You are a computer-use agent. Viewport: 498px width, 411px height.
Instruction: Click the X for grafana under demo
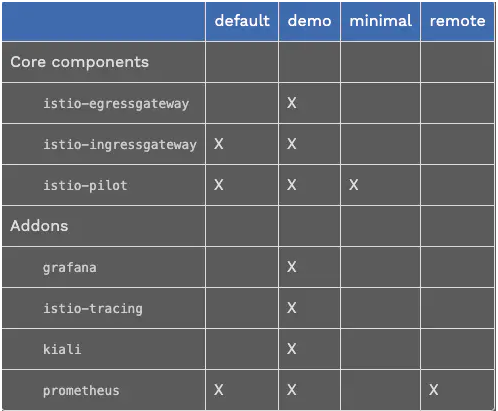point(292,267)
